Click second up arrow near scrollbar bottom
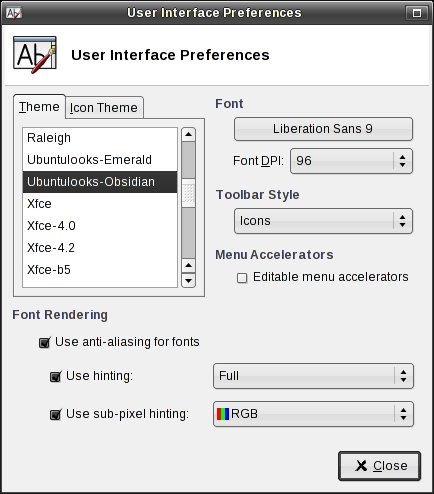Image resolution: width=434 pixels, height=494 pixels. [x=188, y=266]
